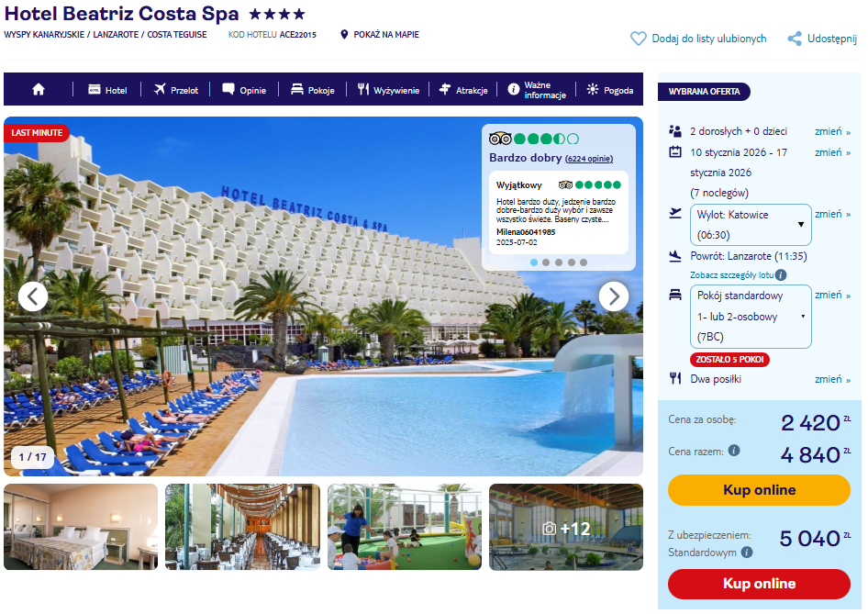This screenshot has width=868, height=614.
Task: Go to previous photo with left arrow
Action: (33, 296)
